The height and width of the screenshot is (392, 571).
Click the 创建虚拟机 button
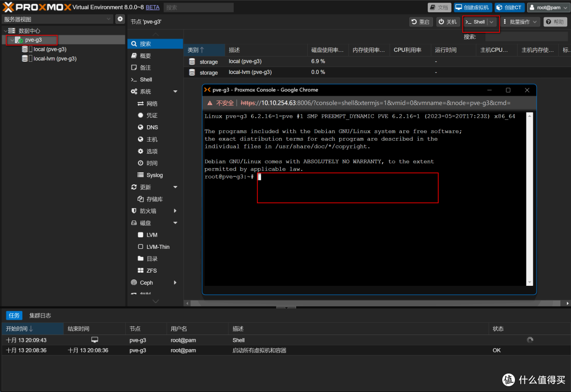click(473, 7)
